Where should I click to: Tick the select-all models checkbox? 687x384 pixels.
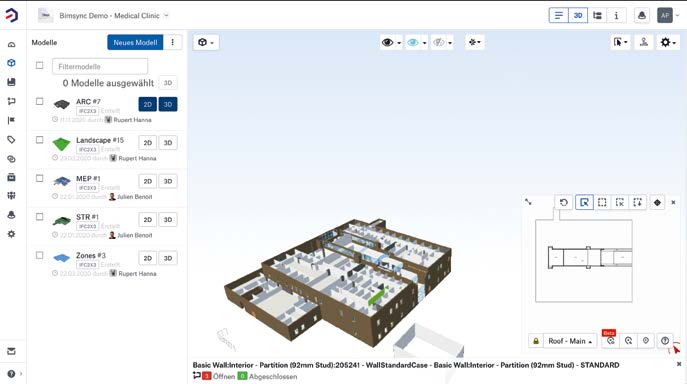tap(39, 65)
